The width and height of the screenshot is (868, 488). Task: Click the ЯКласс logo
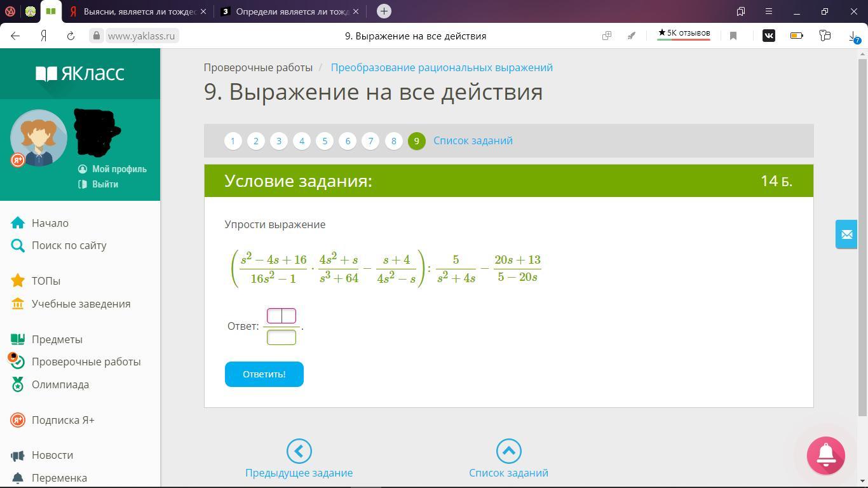pos(80,74)
